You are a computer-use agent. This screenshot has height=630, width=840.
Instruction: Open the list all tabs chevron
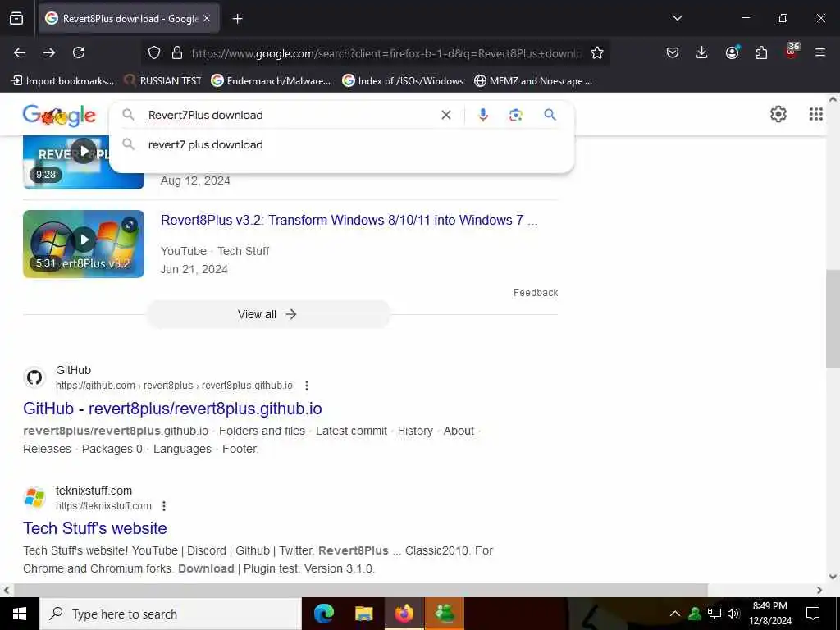pyautogui.click(x=677, y=18)
